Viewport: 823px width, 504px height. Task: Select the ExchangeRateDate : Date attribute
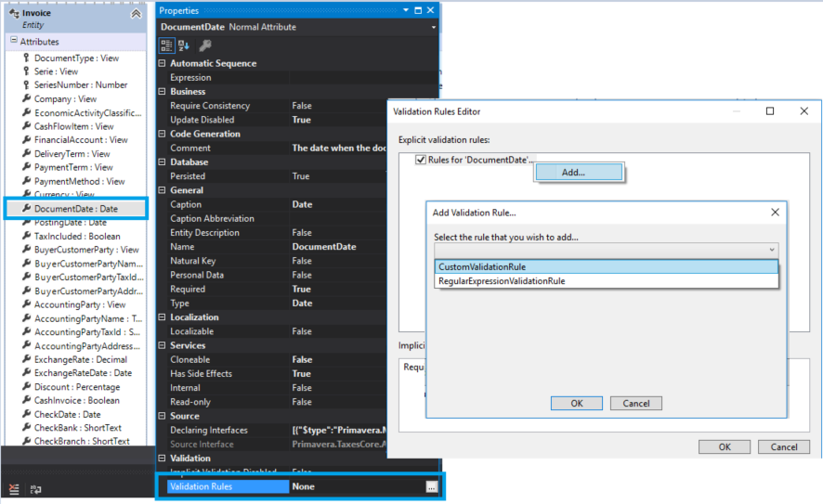(x=83, y=373)
